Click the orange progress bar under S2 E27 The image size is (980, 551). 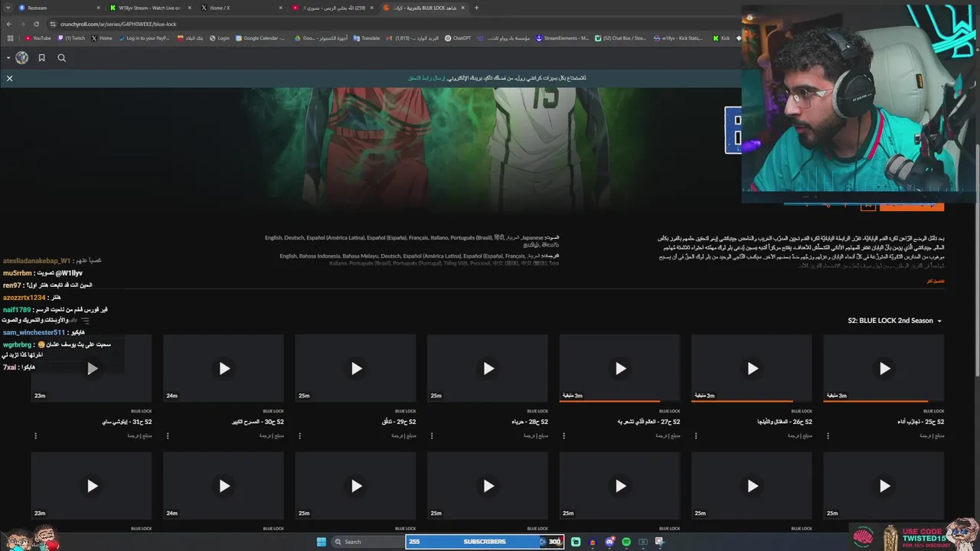(609, 401)
